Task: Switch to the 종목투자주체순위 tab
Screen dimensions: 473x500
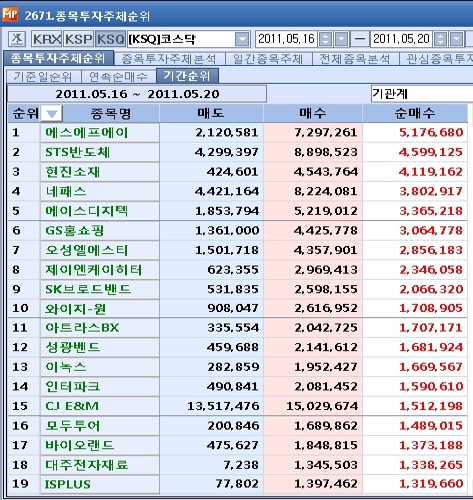Action: coord(58,58)
